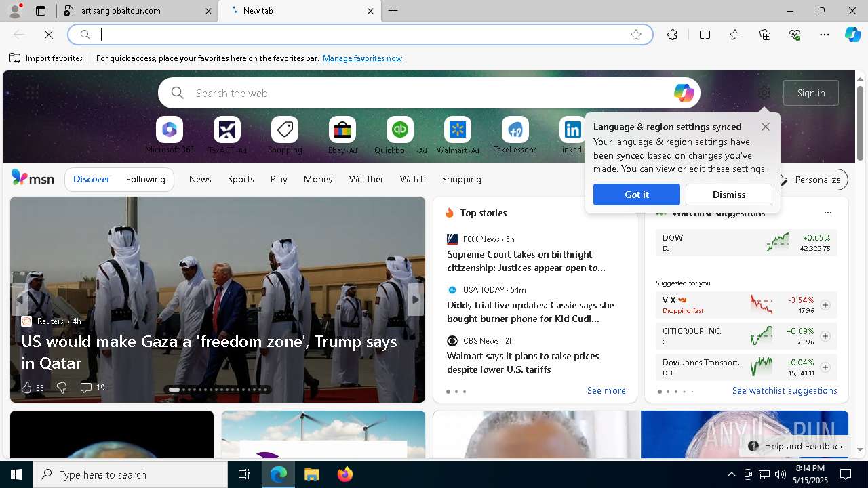Open the Edge profile icon
Image resolution: width=868 pixels, height=488 pixels.
(x=14, y=11)
